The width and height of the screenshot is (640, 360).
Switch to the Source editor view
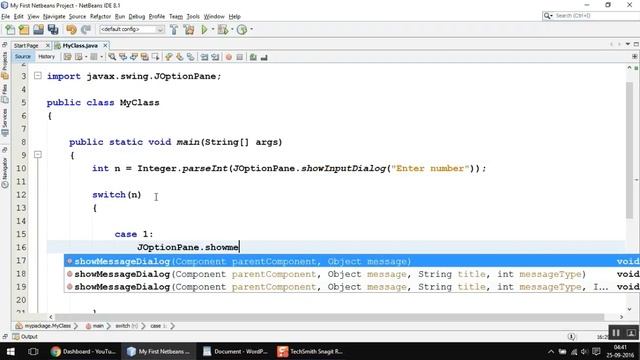22,57
